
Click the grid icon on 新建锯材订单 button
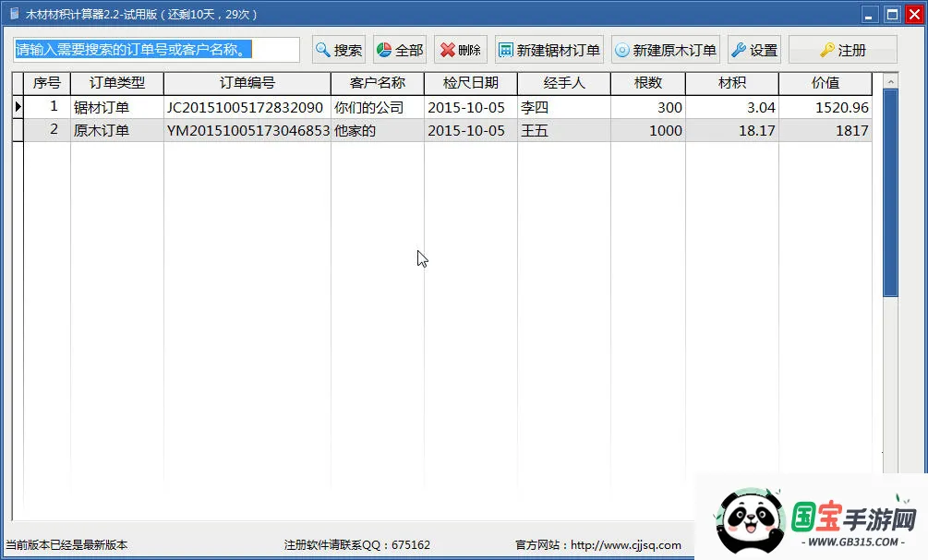[x=503, y=49]
